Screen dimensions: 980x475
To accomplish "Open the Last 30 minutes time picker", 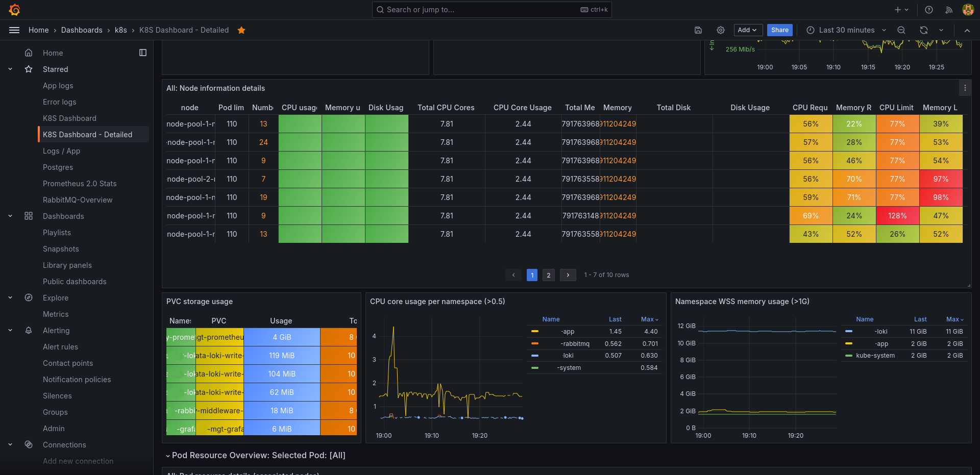I will (846, 30).
